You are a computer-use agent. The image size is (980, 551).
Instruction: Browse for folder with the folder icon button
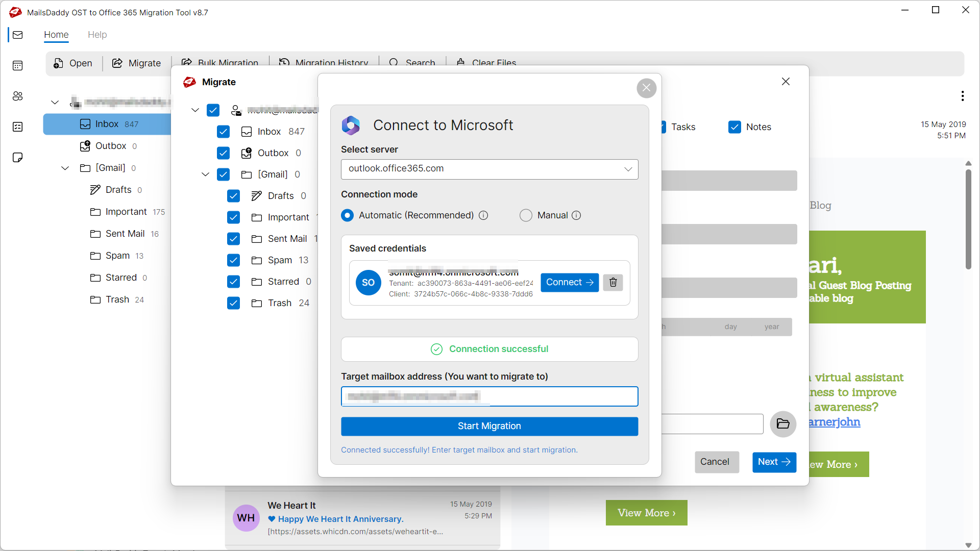tap(783, 424)
